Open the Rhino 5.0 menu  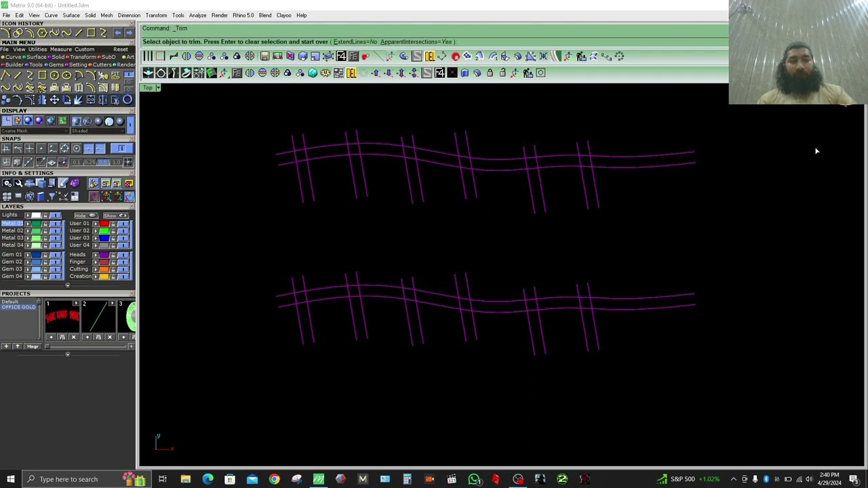(x=243, y=15)
